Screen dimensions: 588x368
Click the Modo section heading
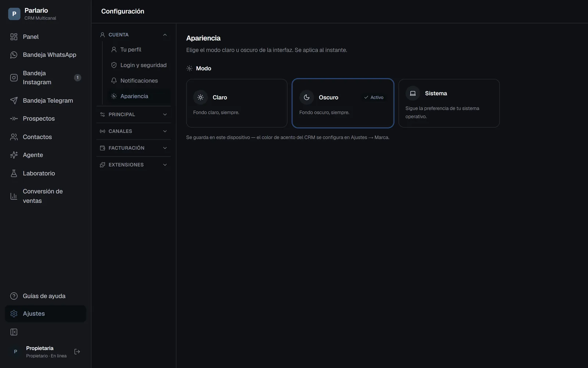pyautogui.click(x=204, y=68)
